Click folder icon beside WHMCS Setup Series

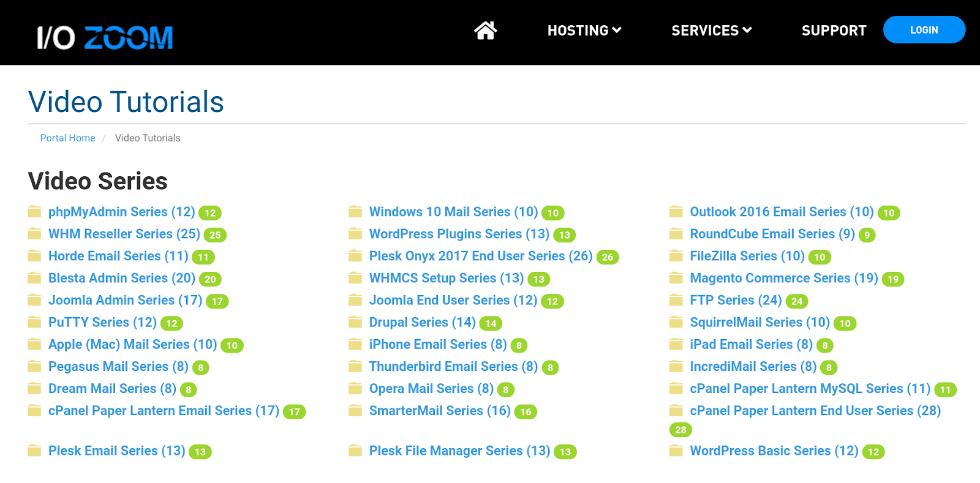click(355, 278)
